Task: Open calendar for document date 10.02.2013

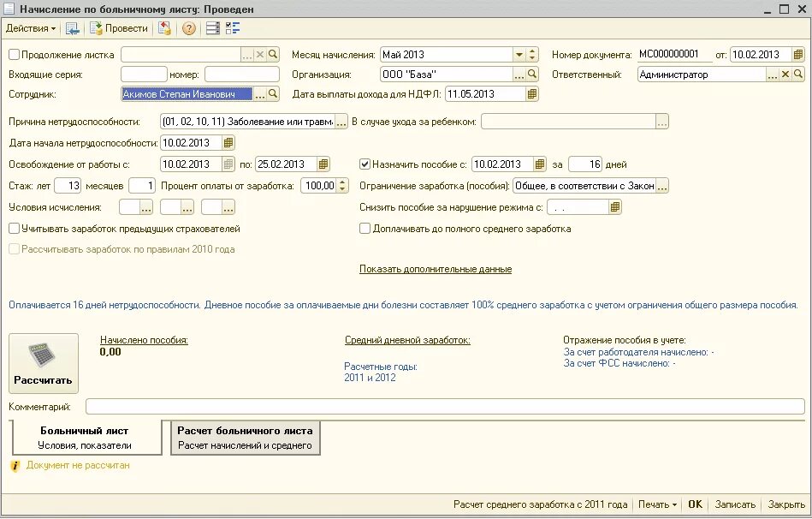Action: (798, 54)
